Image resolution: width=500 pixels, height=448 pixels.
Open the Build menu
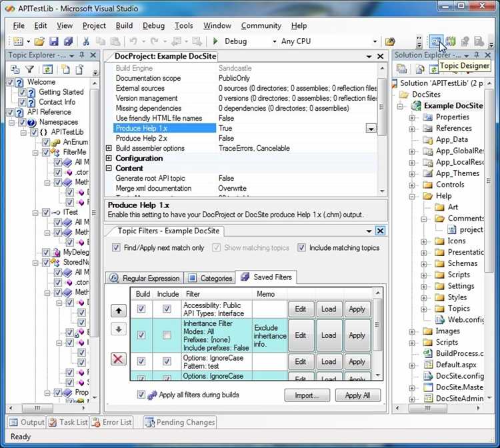click(x=124, y=25)
